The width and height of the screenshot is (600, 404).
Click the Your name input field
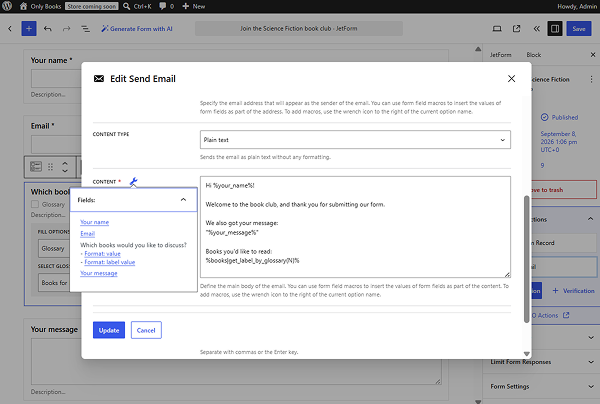[x=56, y=79]
